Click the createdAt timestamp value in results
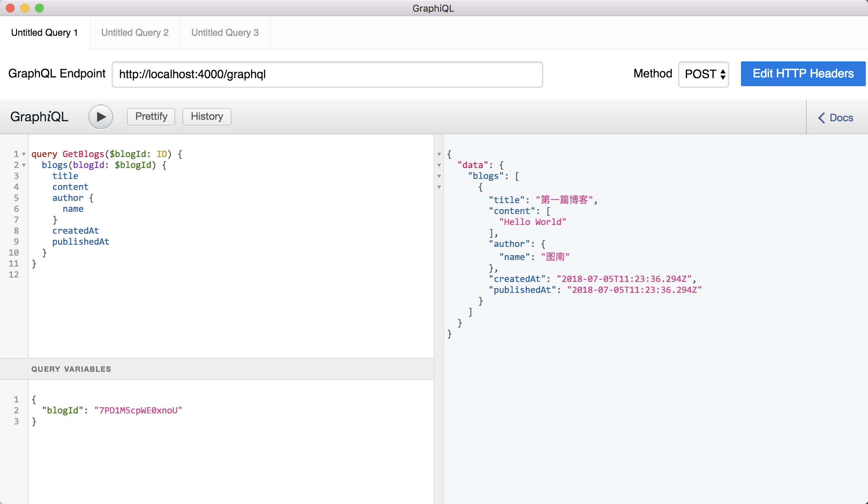The width and height of the screenshot is (868, 504). 624,279
